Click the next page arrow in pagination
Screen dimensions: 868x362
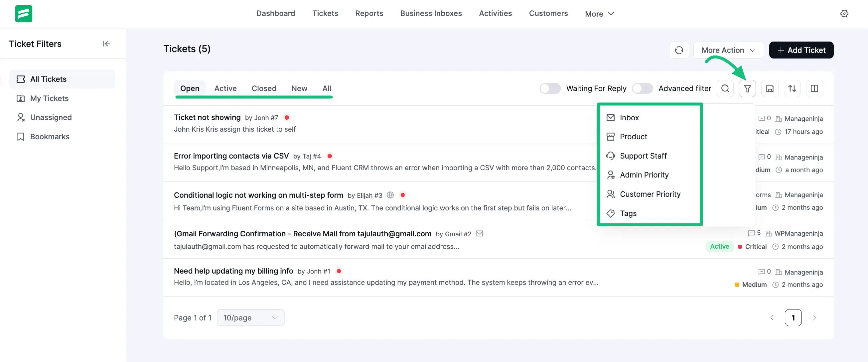tap(815, 317)
